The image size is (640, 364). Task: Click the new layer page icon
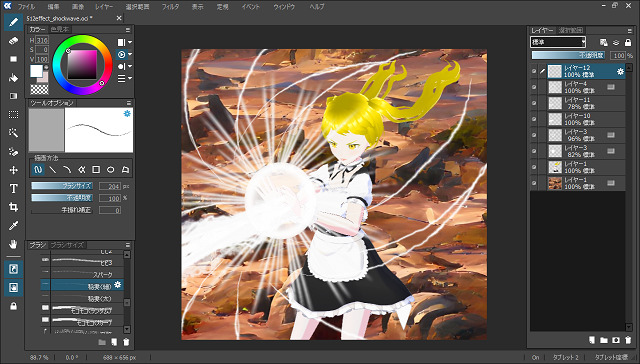click(591, 340)
